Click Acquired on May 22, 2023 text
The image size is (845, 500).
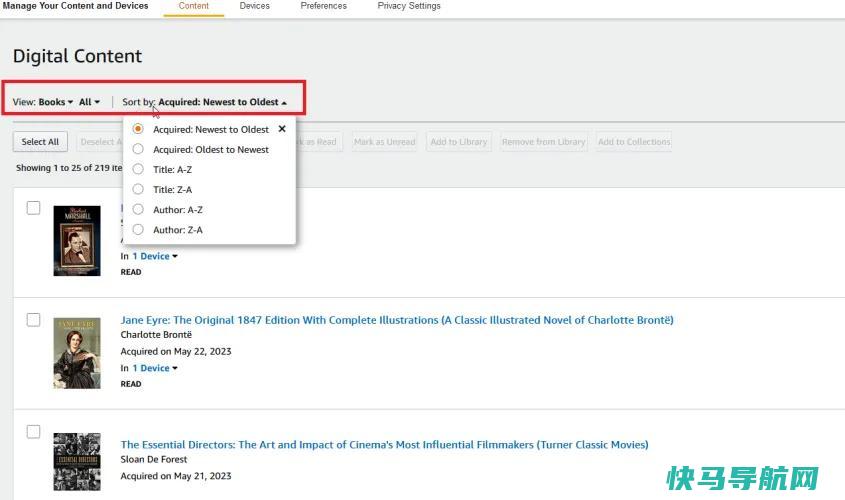(176, 351)
